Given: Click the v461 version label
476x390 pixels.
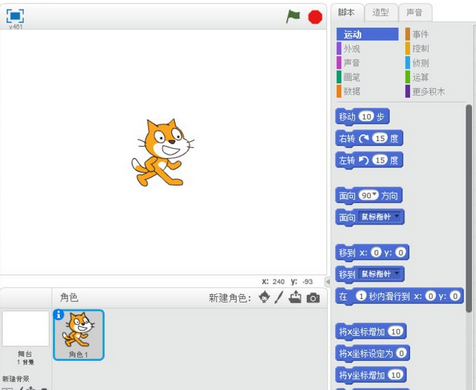Looking at the screenshot, I should pyautogui.click(x=15, y=27).
